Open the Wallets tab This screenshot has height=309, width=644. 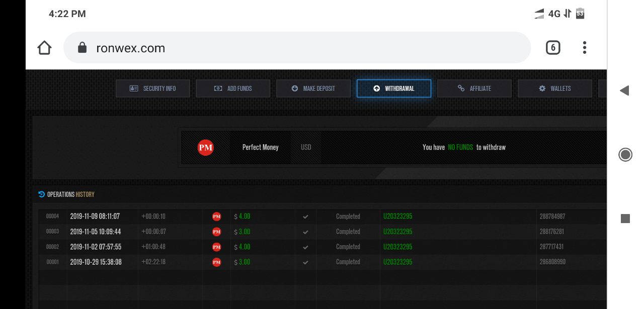[x=555, y=88]
